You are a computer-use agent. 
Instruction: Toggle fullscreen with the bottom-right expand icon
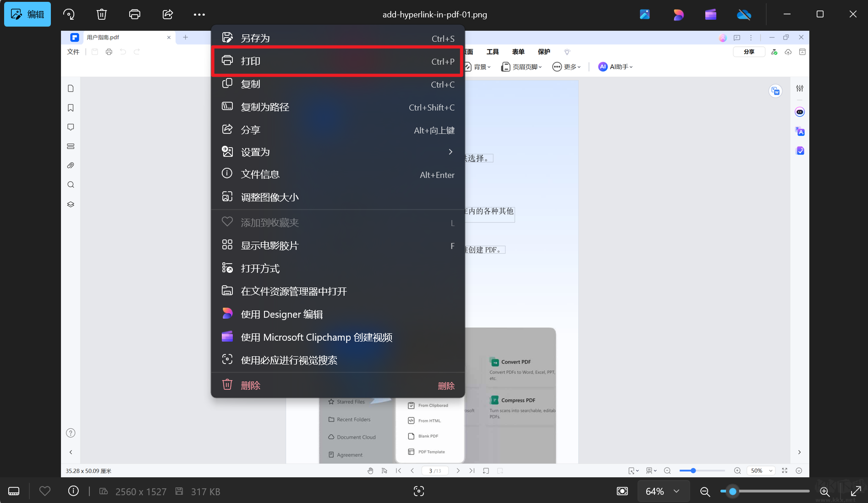pyautogui.click(x=857, y=491)
